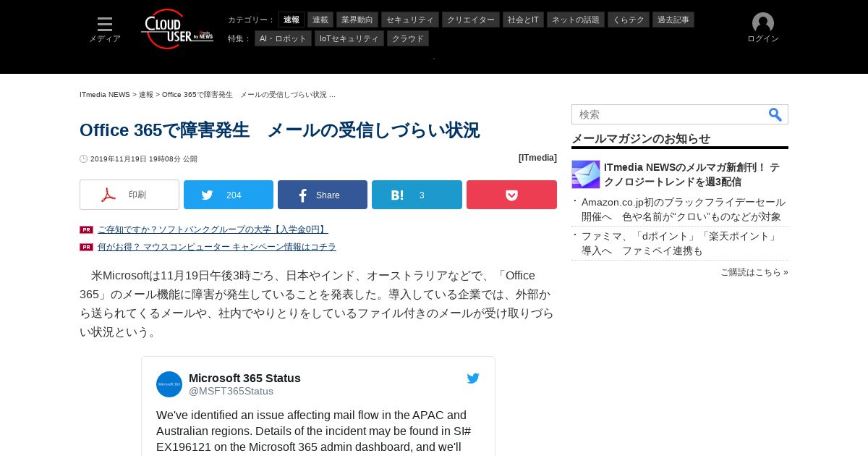The image size is (868, 456).
Task: Open the クラウド feature tab
Action: click(x=408, y=38)
